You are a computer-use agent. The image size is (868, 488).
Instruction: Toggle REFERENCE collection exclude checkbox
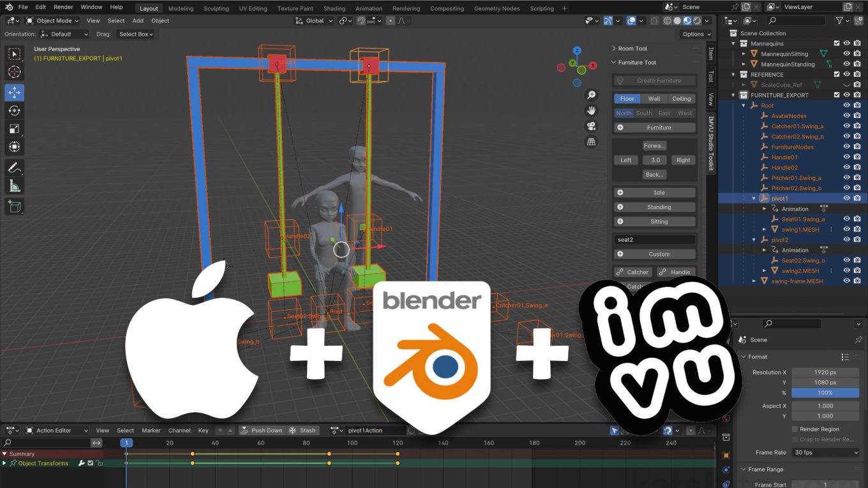[x=837, y=75]
